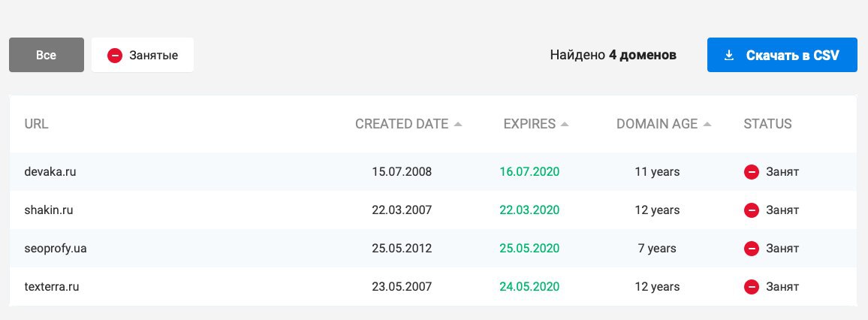868x320 pixels.
Task: Click red minus icon in Занятые filter
Action: [115, 56]
